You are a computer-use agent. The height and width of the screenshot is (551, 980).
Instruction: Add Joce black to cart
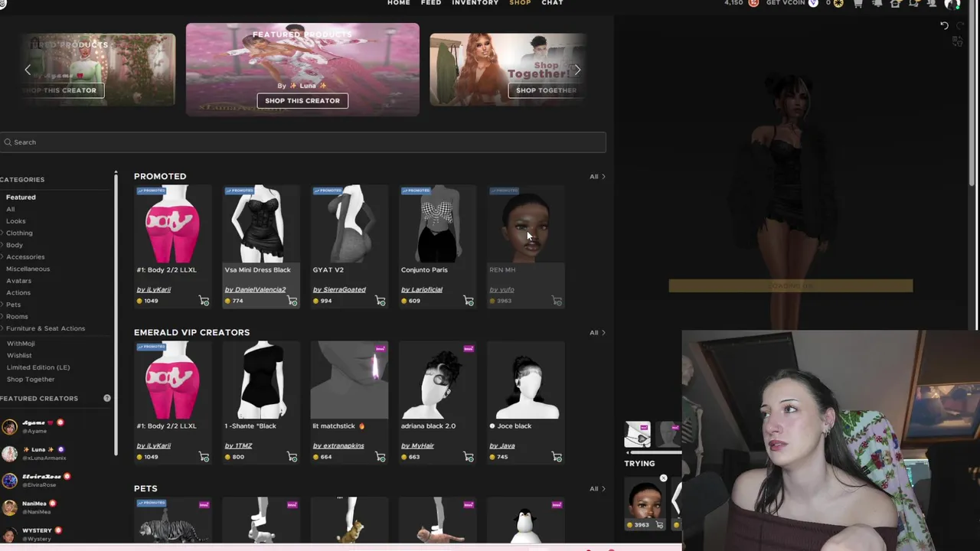click(x=557, y=457)
